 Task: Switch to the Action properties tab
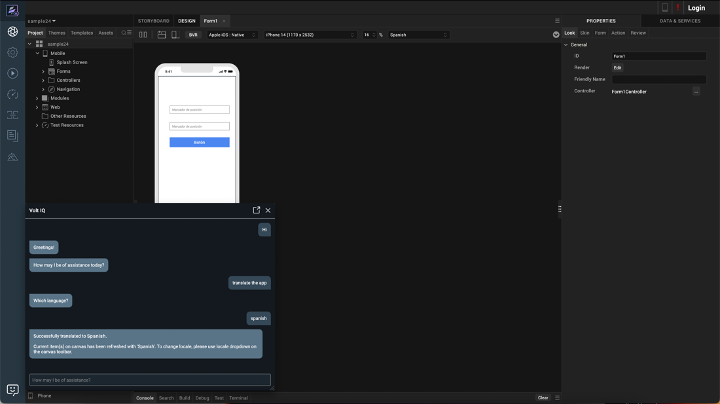(x=618, y=33)
